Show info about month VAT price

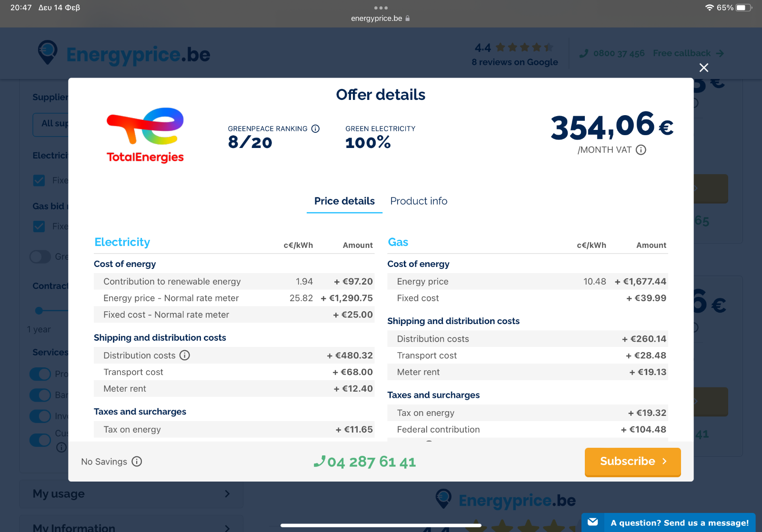[x=641, y=150]
